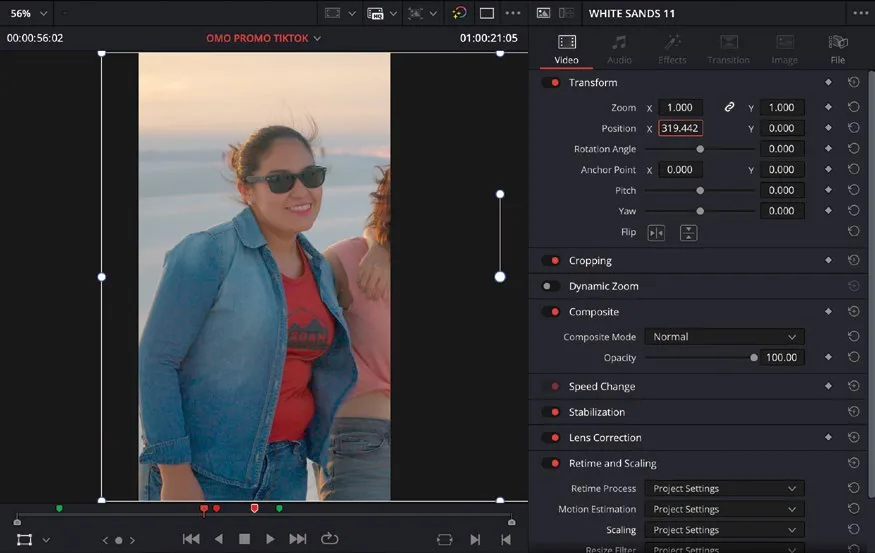This screenshot has height=553, width=875.
Task: Toggle the Speed Change enable switch
Action: click(x=551, y=386)
